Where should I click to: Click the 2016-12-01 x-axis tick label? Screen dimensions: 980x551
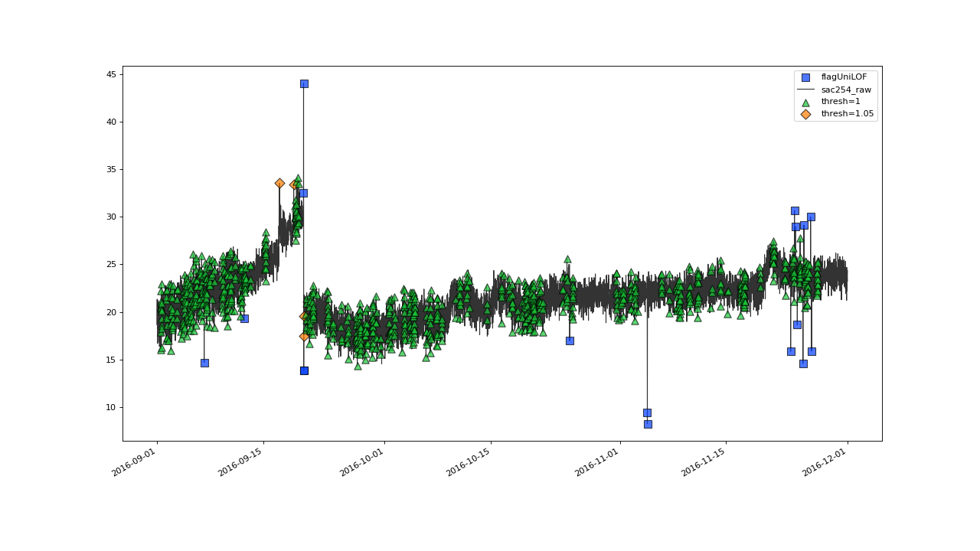click(x=825, y=462)
